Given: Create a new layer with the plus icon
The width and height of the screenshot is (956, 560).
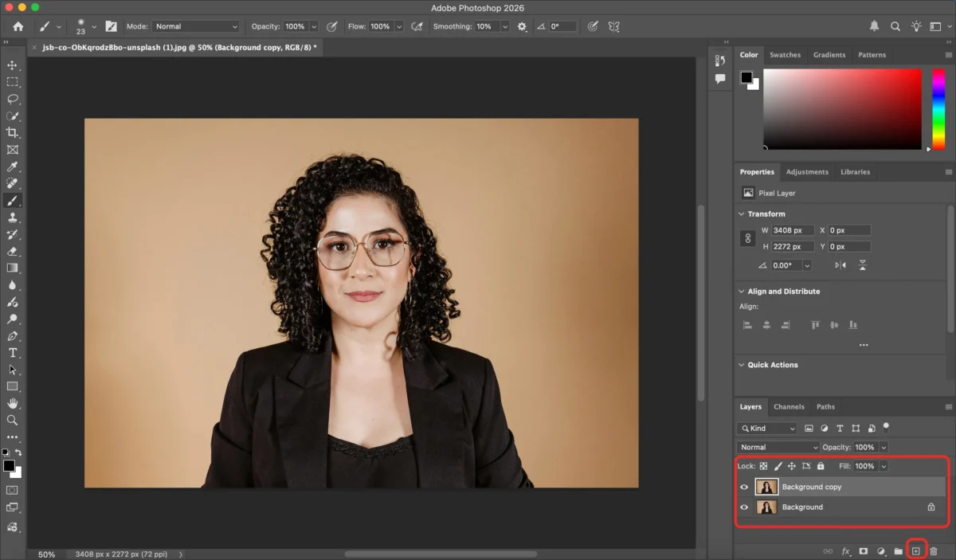Looking at the screenshot, I should coord(917,550).
